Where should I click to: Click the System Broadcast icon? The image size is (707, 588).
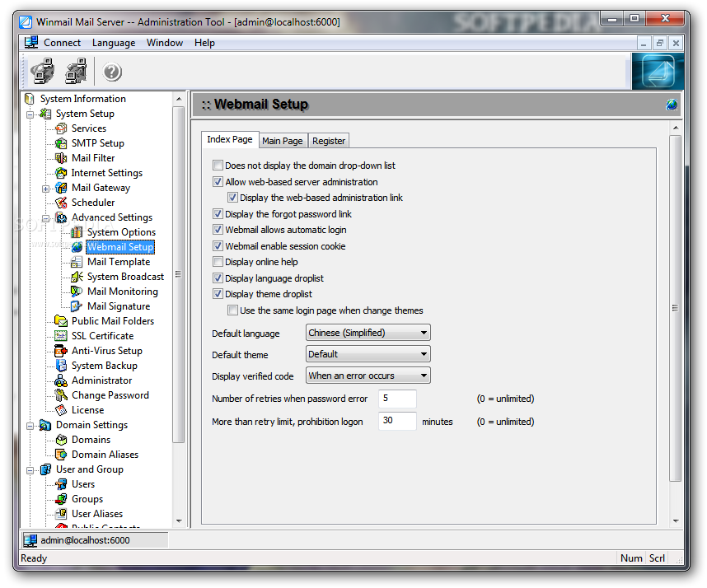tap(77, 277)
